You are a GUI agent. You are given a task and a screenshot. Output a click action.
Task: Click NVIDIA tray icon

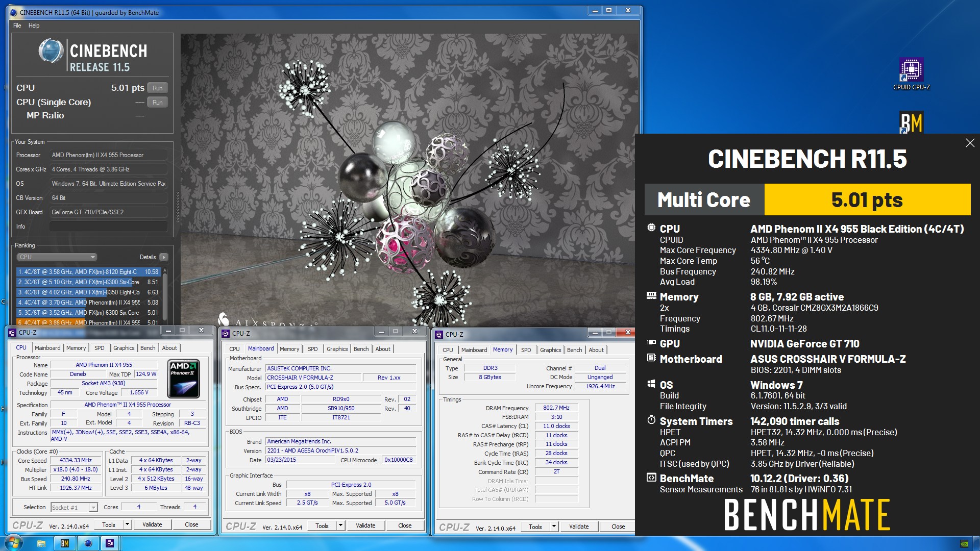pyautogui.click(x=964, y=544)
